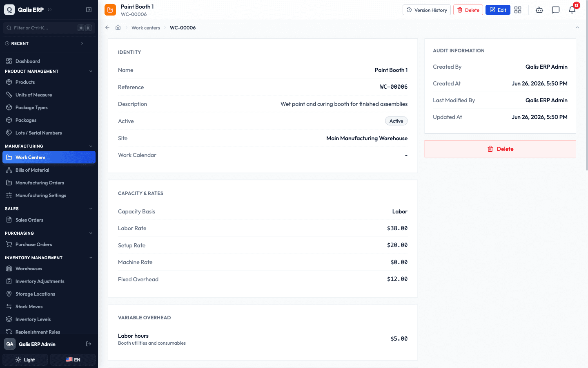
Task: Go to home via breadcrumb house icon
Action: (x=118, y=27)
